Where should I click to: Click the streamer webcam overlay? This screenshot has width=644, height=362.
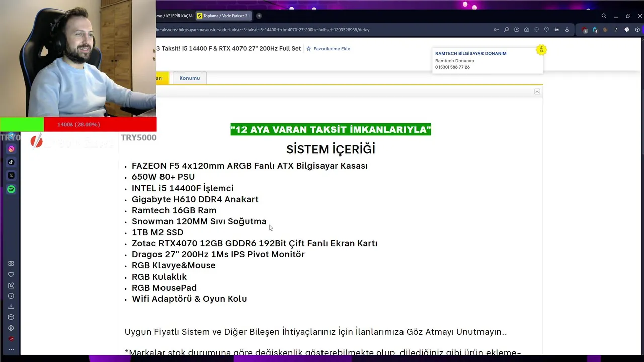tap(78, 58)
